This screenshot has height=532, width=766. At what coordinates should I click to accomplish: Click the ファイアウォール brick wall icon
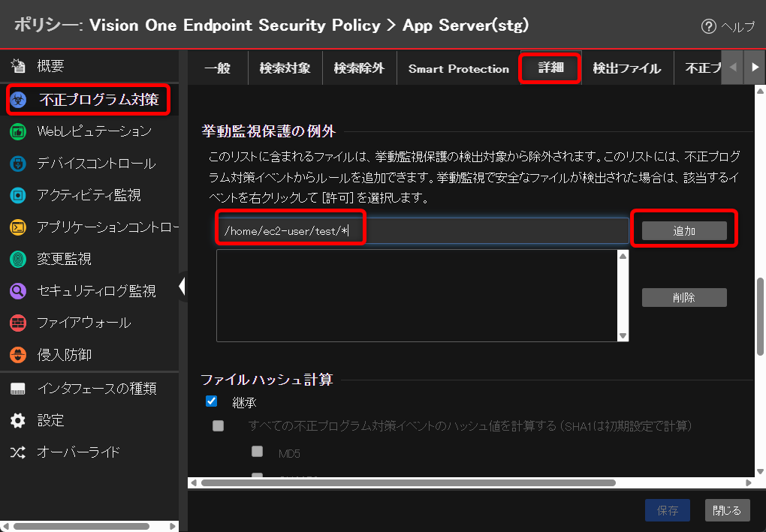tap(18, 323)
